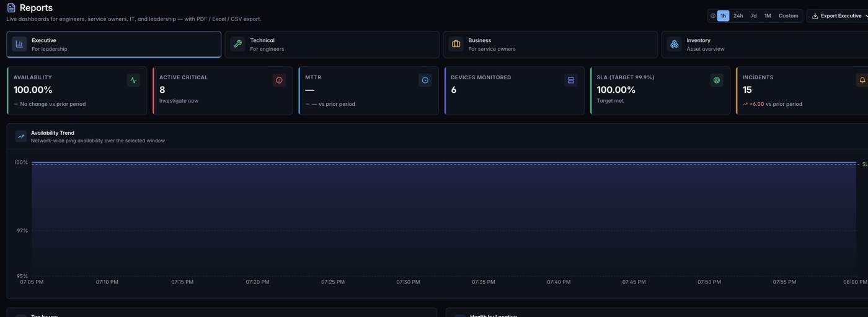Click the 97% y-axis label
Viewport: 868px width, 317px height.
click(x=22, y=231)
